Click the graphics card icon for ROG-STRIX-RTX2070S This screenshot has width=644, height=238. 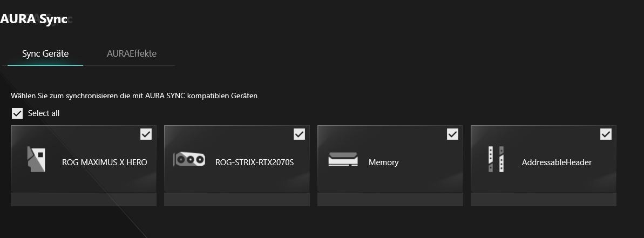click(x=189, y=159)
